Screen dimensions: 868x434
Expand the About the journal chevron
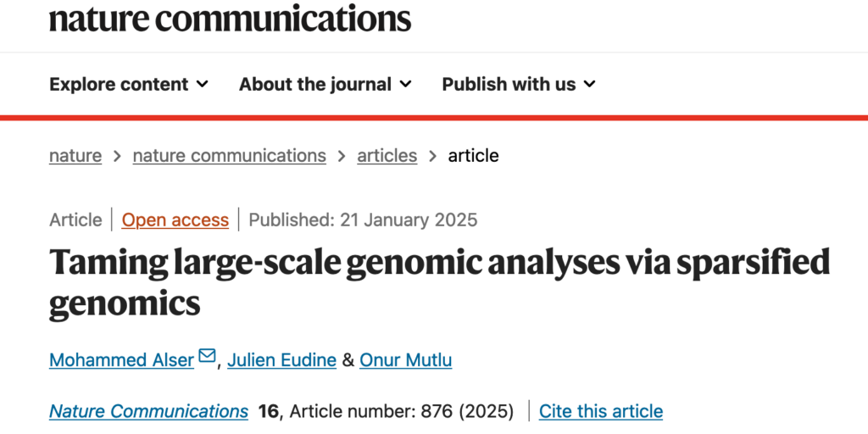[x=406, y=84]
